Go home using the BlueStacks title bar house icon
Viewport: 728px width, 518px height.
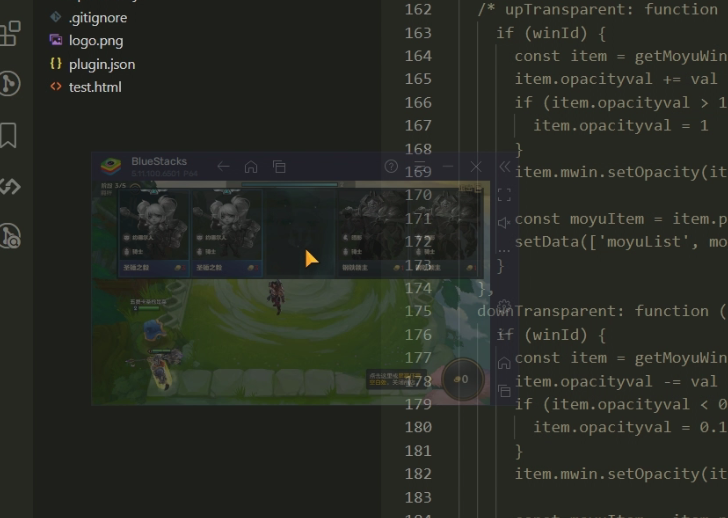tap(251, 166)
